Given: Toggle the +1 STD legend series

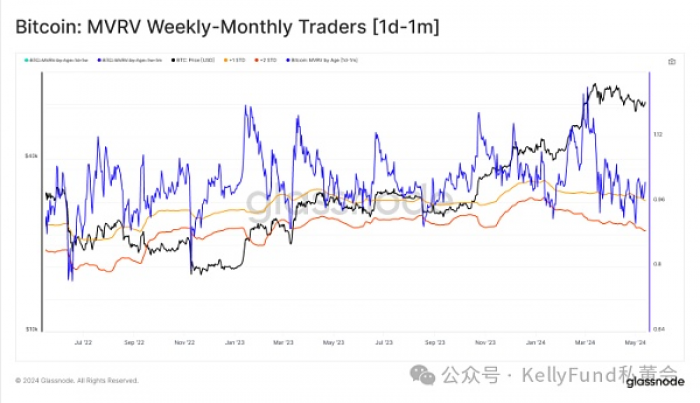Looking at the screenshot, I should (x=235, y=60).
